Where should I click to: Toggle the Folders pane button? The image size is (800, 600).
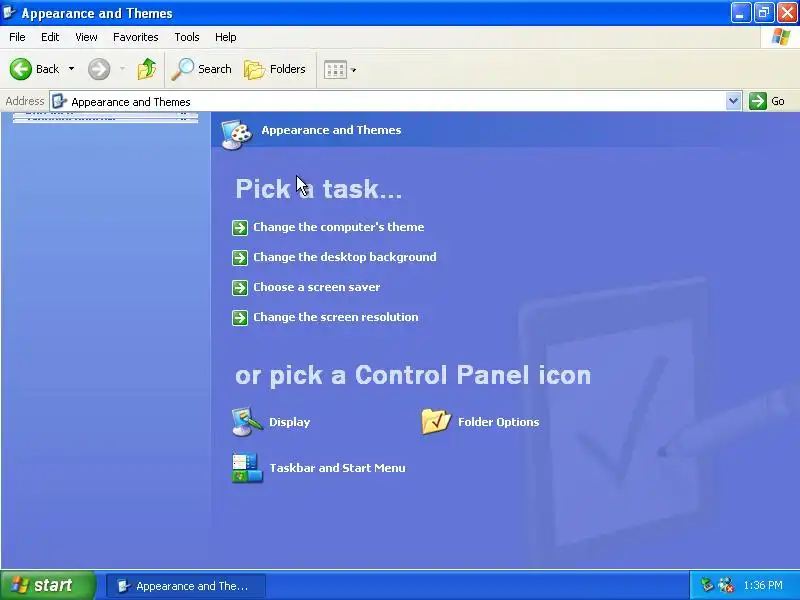click(x=274, y=69)
